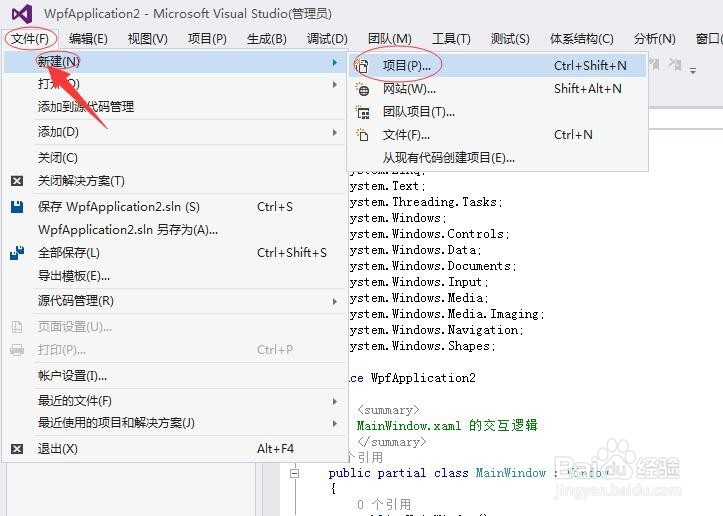Expand 最近使用的项目和解决方案 submenu arrow
The width and height of the screenshot is (723, 516).
[x=335, y=423]
